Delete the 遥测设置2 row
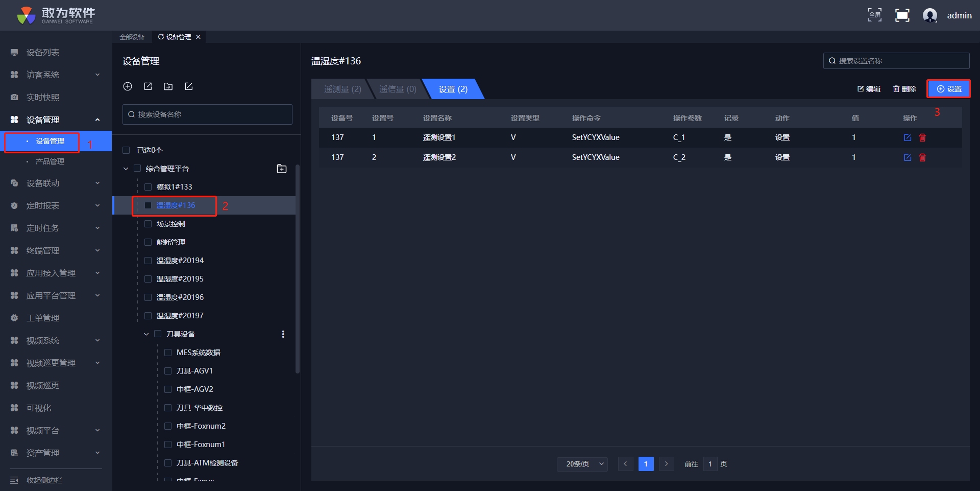This screenshot has width=980, height=491. pos(922,157)
